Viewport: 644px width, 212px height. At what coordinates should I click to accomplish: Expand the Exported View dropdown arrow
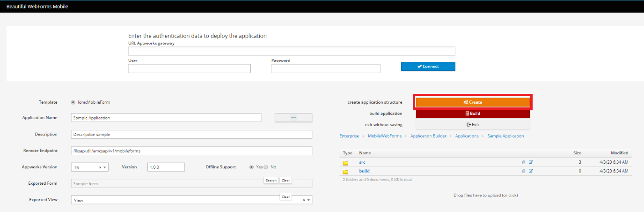click(309, 200)
